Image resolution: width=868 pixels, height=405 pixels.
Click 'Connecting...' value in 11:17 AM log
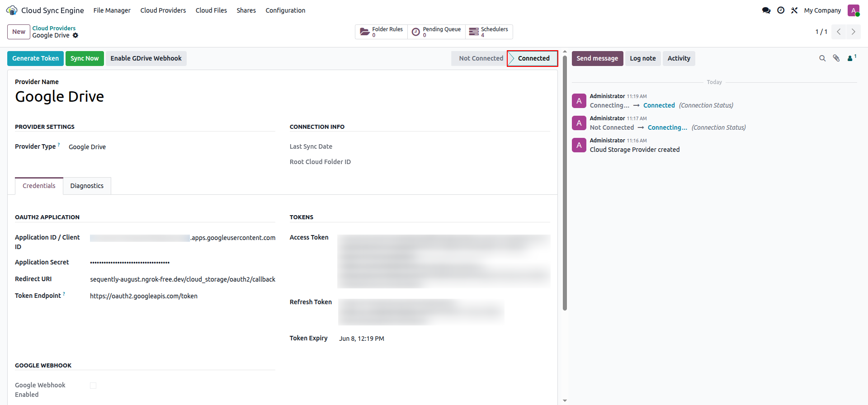point(667,127)
